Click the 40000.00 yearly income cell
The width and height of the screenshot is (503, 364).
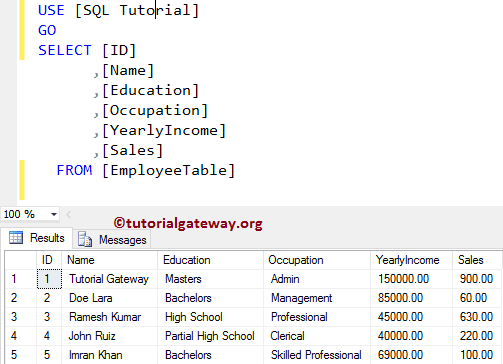pos(411,336)
